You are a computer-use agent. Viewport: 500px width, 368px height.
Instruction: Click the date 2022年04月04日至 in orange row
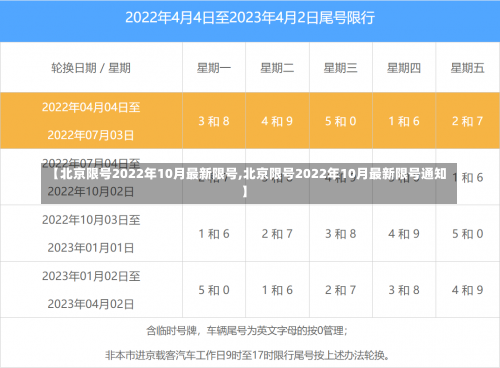pyautogui.click(x=91, y=107)
